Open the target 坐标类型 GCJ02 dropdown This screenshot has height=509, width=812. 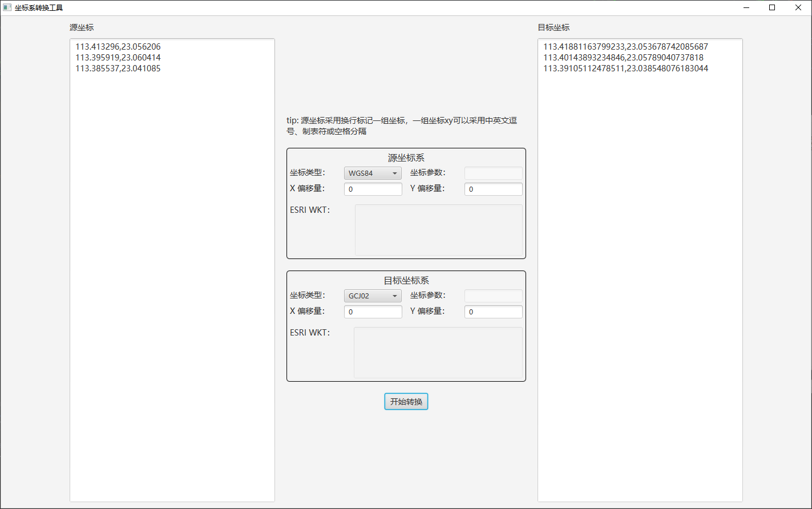(x=373, y=296)
